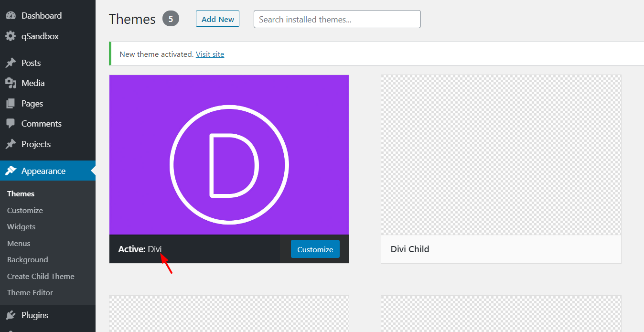The image size is (644, 332).
Task: Click the Divi Child theme name
Action: pyautogui.click(x=410, y=249)
